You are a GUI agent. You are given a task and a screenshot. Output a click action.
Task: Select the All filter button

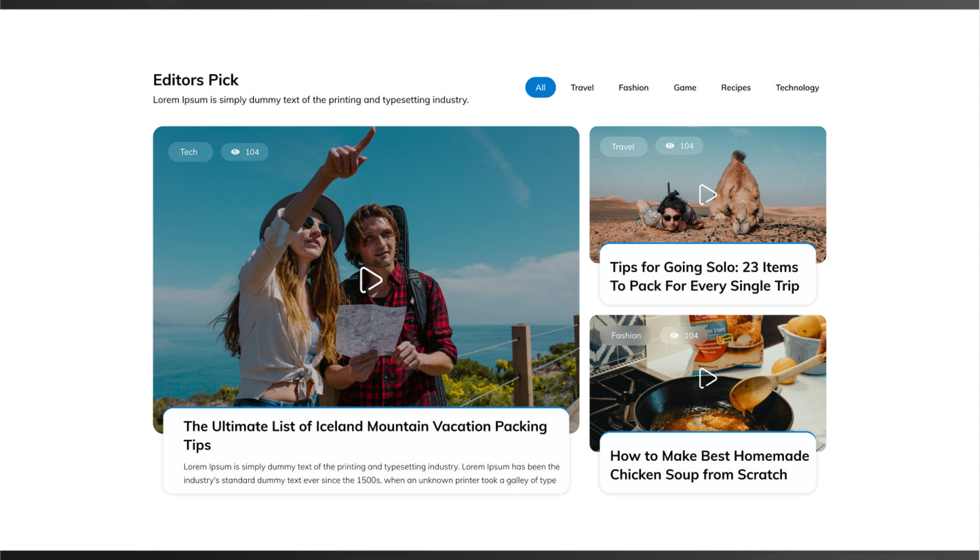(540, 88)
